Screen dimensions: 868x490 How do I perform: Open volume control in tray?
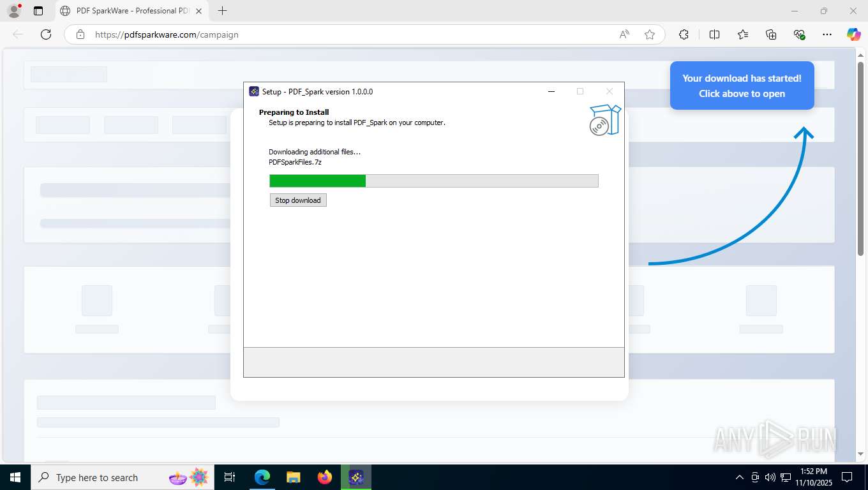(770, 477)
